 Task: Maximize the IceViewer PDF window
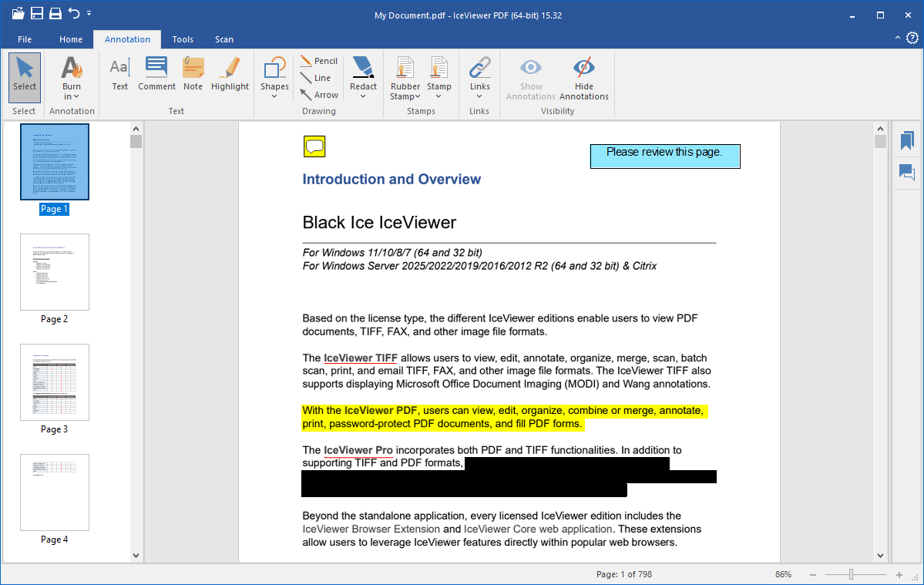[880, 15]
